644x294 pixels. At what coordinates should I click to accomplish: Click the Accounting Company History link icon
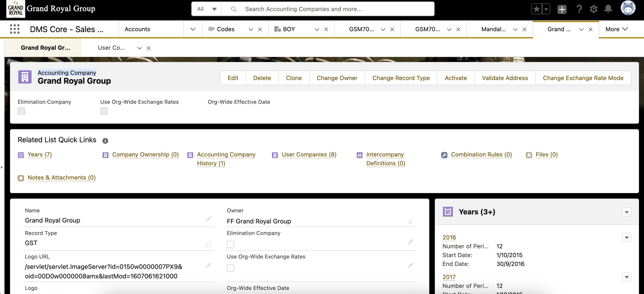(x=190, y=155)
